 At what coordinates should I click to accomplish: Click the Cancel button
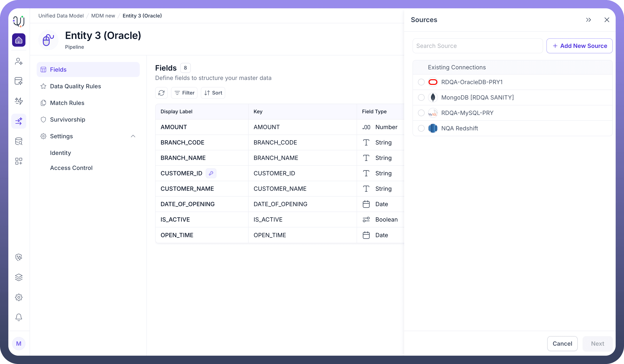562,343
